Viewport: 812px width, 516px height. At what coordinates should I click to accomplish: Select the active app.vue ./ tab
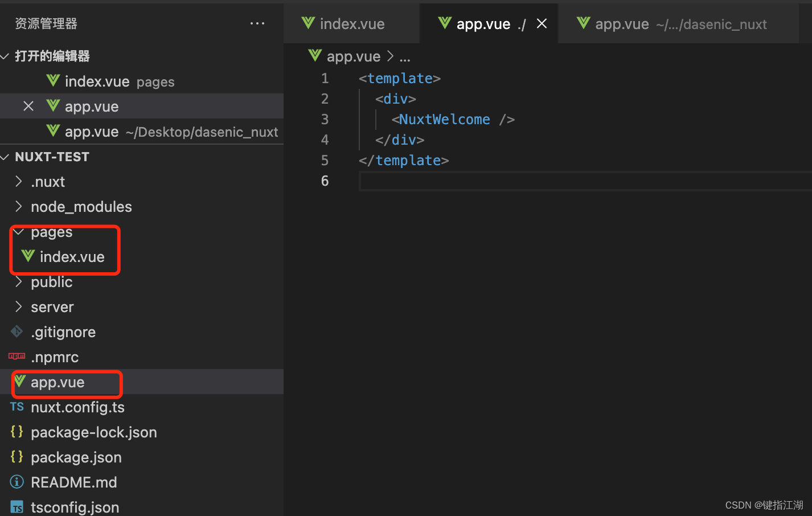point(489,23)
